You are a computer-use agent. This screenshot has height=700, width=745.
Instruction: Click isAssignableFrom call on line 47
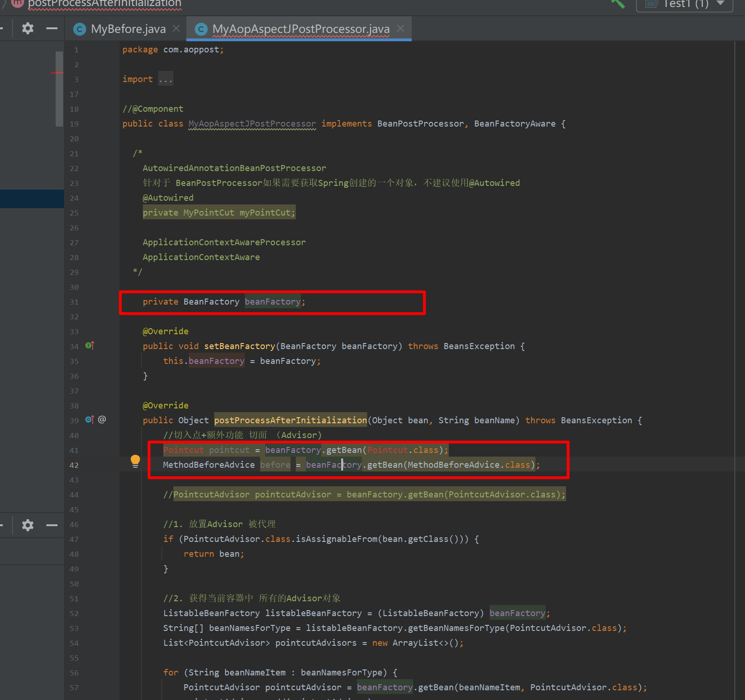pyautogui.click(x=337, y=539)
